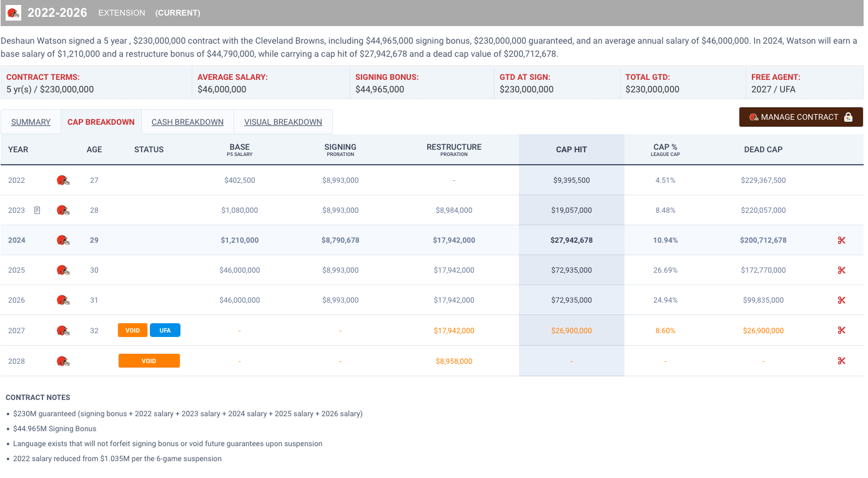
Task: Click Browns helmet icon in 2027 row
Action: point(63,331)
